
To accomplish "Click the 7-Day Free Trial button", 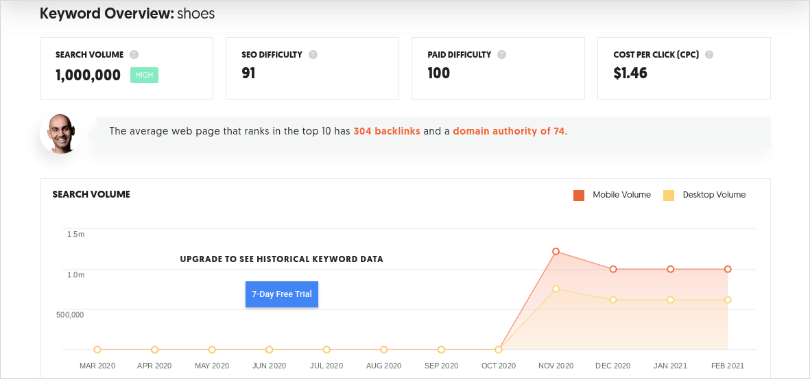I will click(x=282, y=294).
